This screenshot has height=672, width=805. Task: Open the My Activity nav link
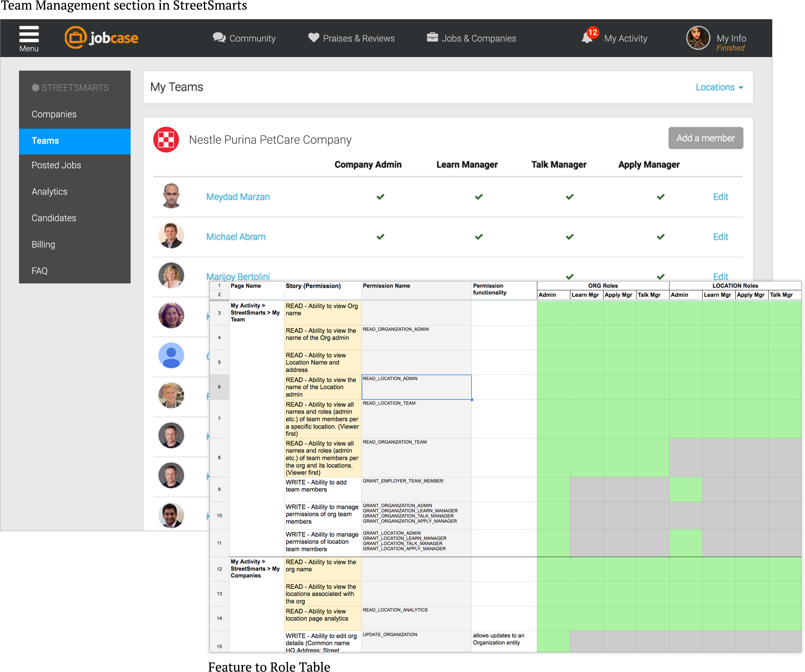(x=625, y=38)
